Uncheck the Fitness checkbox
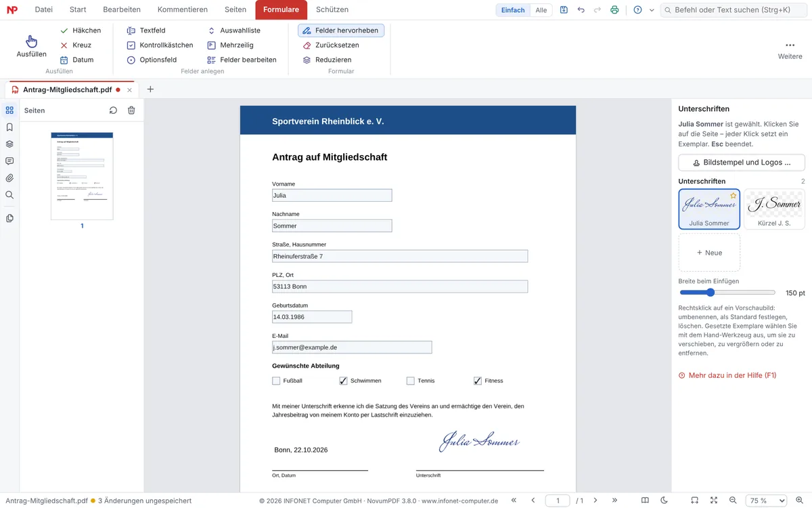Viewport: 812px width, 508px height. pos(478,381)
